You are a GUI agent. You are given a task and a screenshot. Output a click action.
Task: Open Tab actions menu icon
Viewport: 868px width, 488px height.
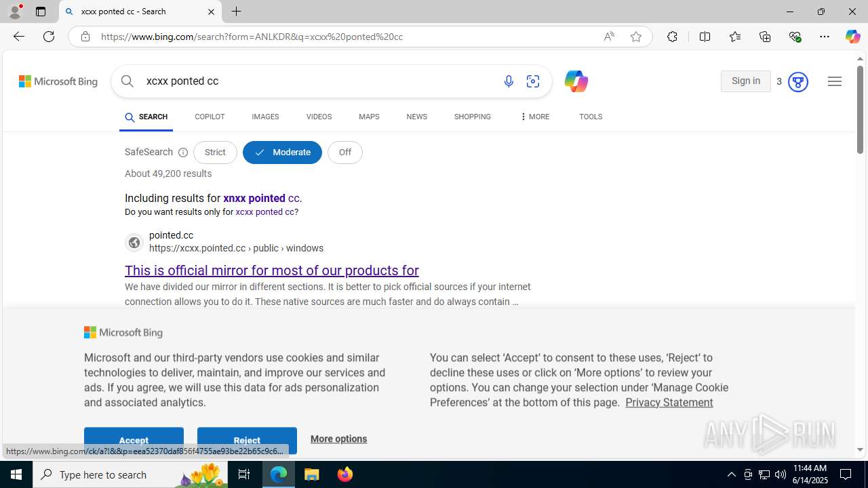point(41,12)
